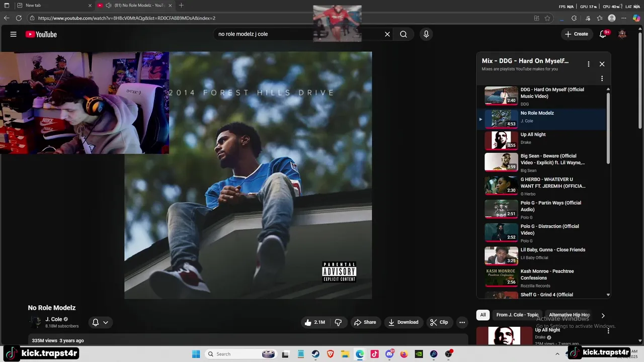Launch Steam from the taskbar
Screen dimensions: 644x362
[x=315, y=354]
